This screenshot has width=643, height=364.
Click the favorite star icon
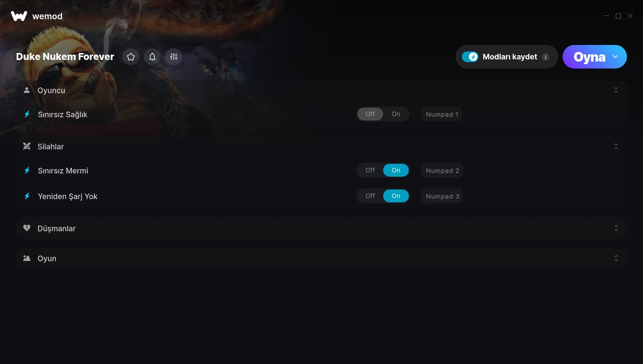coord(131,57)
